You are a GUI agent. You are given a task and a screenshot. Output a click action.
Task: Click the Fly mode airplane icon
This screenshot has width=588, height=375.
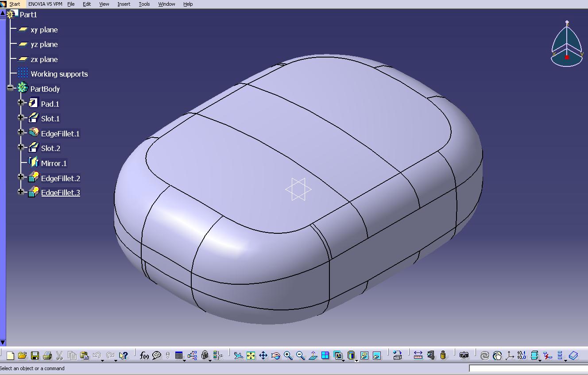click(x=238, y=356)
